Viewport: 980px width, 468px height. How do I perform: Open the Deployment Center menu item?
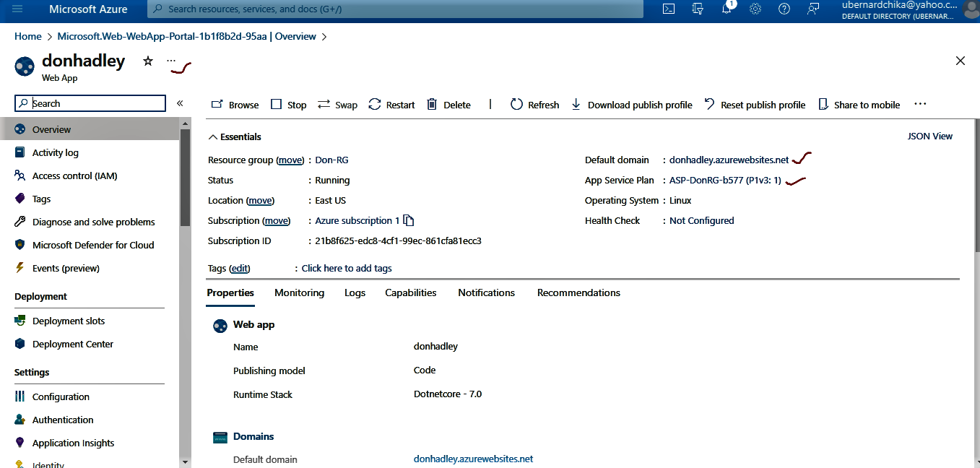click(72, 344)
